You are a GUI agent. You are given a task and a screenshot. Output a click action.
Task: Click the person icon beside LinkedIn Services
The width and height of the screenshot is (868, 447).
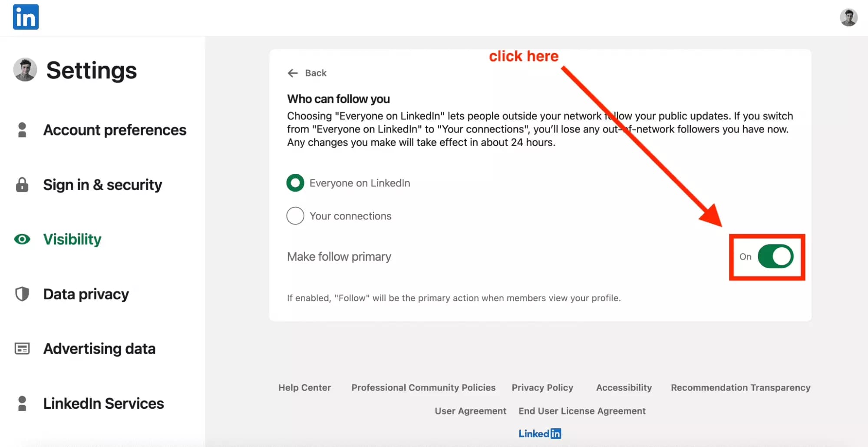pyautogui.click(x=22, y=403)
